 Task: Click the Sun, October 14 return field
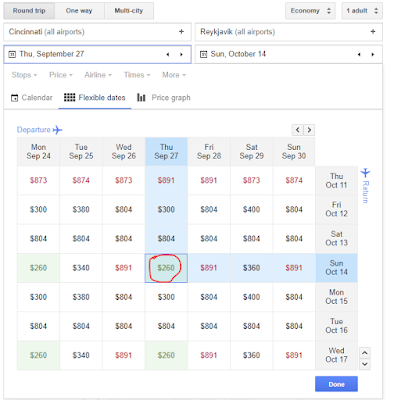pyautogui.click(x=289, y=54)
